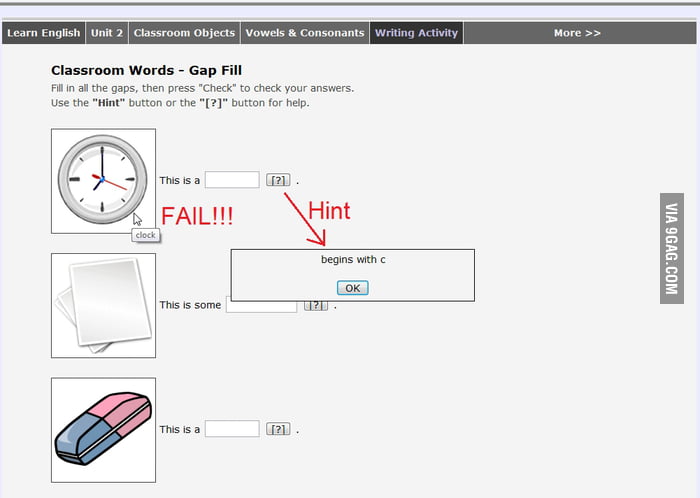Expand the More >> navigation menu
Screen dimensions: 700x498
(x=577, y=33)
